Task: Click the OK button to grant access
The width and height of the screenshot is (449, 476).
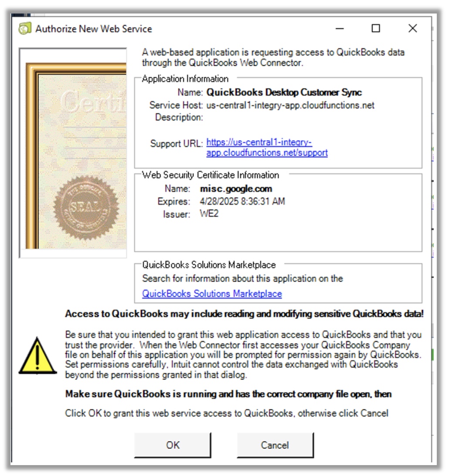Action: [173, 445]
